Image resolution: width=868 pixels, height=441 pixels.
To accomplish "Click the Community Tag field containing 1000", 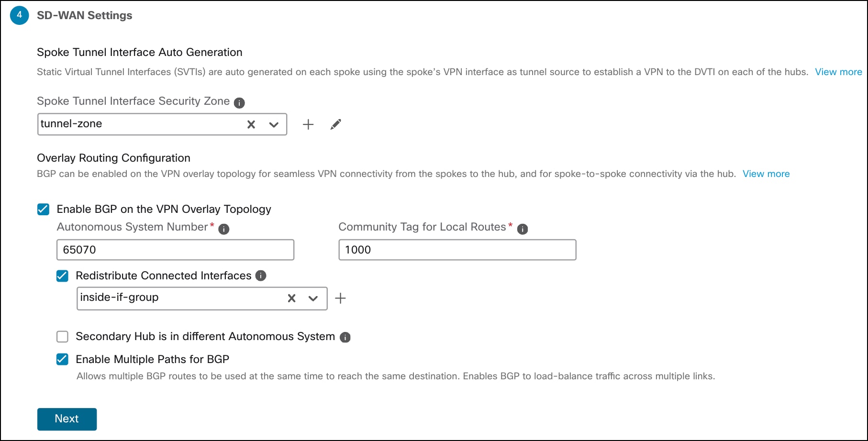I will [457, 249].
